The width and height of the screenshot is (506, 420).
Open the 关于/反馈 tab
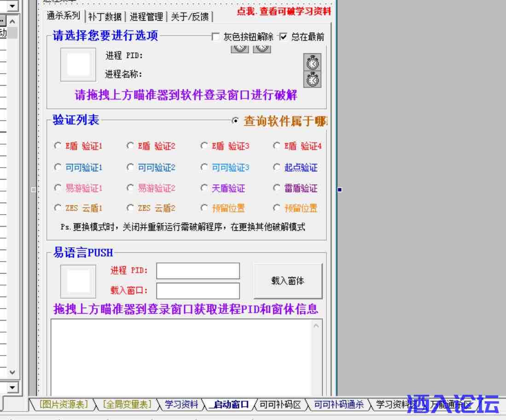pos(190,17)
